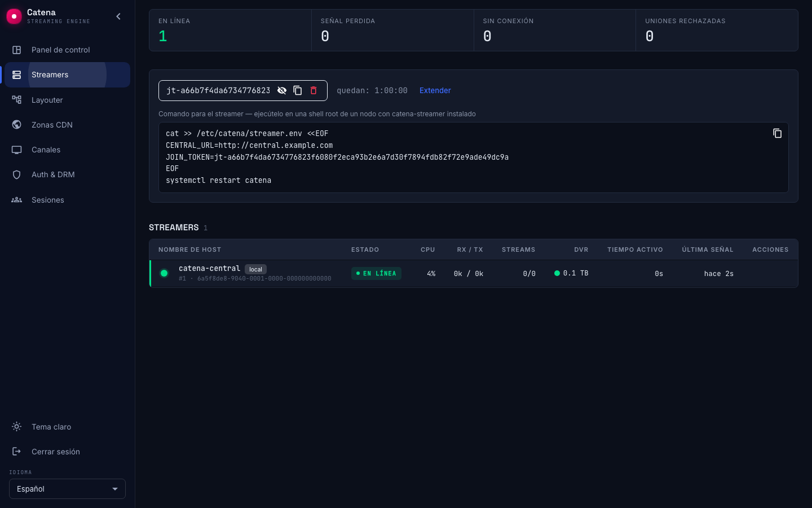
Task: Click the Auth & DRM shield icon
Action: tap(17, 174)
